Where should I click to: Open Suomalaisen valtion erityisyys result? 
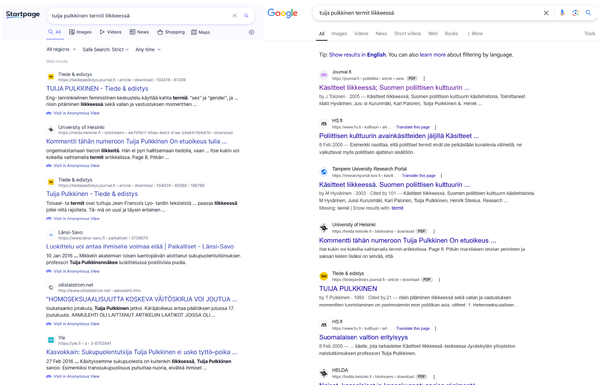point(363,337)
